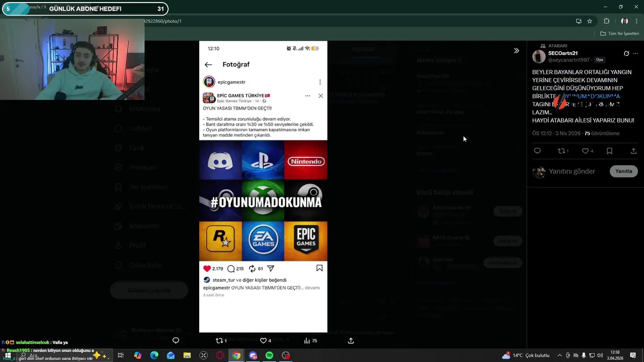Click reply icon below the photo viewer
The width and height of the screenshot is (644, 362).
click(176, 340)
